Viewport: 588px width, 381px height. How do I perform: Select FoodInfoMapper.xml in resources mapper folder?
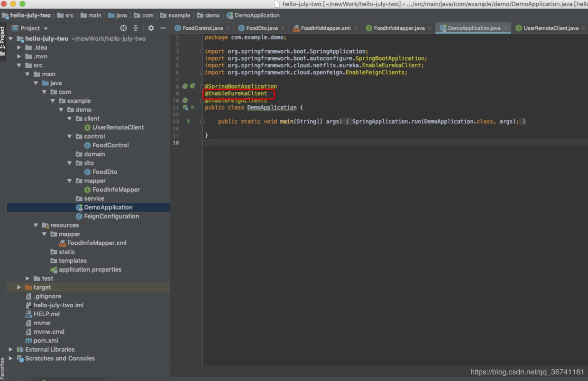click(97, 243)
